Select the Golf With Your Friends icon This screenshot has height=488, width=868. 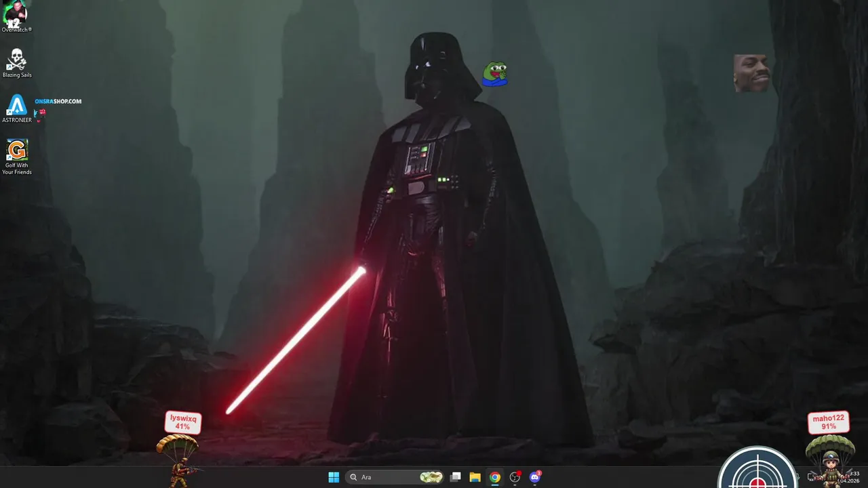(x=17, y=157)
